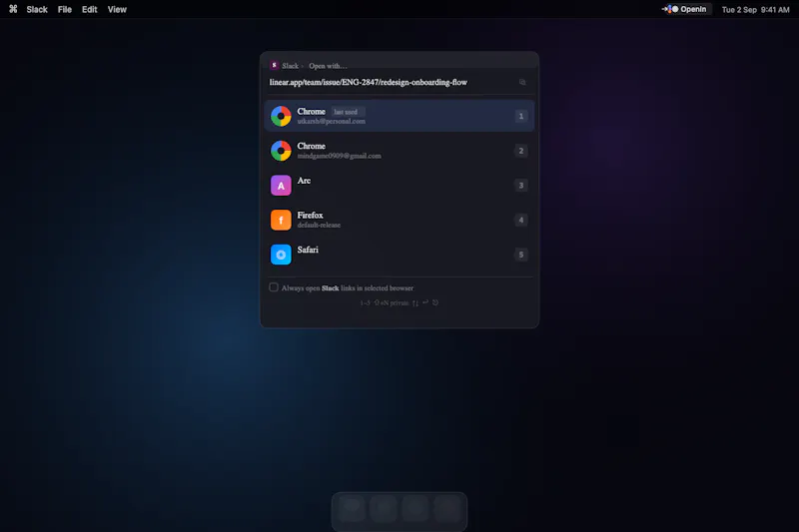Click the purple Arc browser icon
This screenshot has height=532, width=799.
281,186
